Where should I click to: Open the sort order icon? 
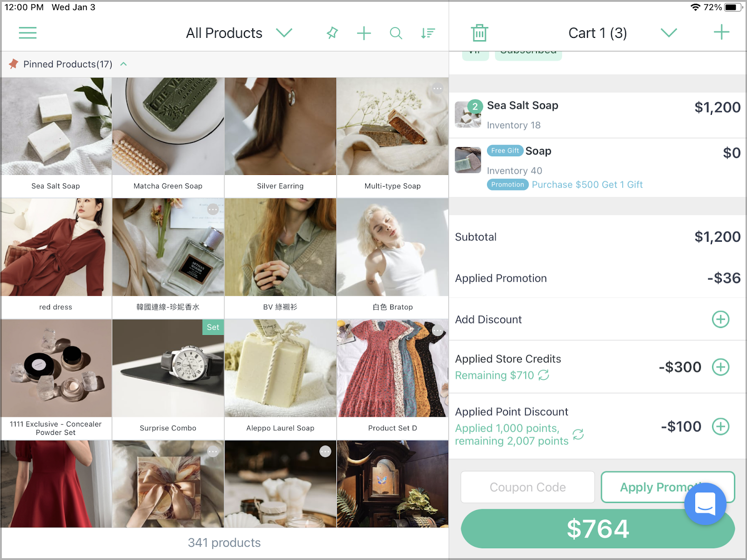click(428, 33)
